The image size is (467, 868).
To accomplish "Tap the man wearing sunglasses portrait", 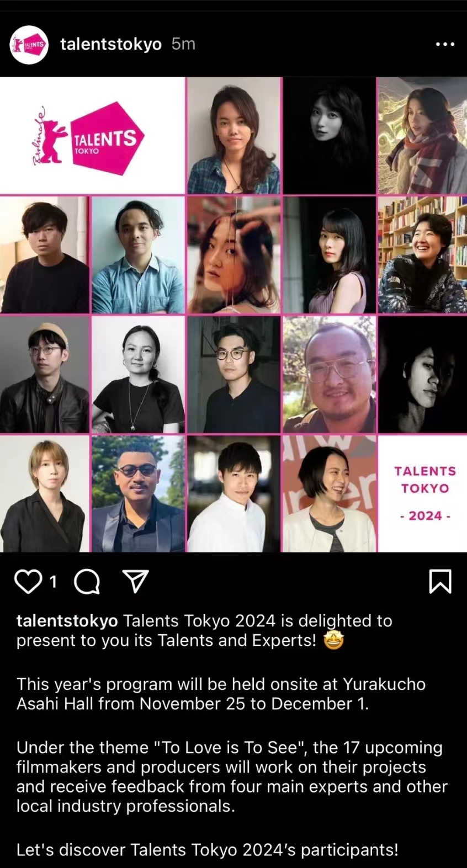I will 138,494.
